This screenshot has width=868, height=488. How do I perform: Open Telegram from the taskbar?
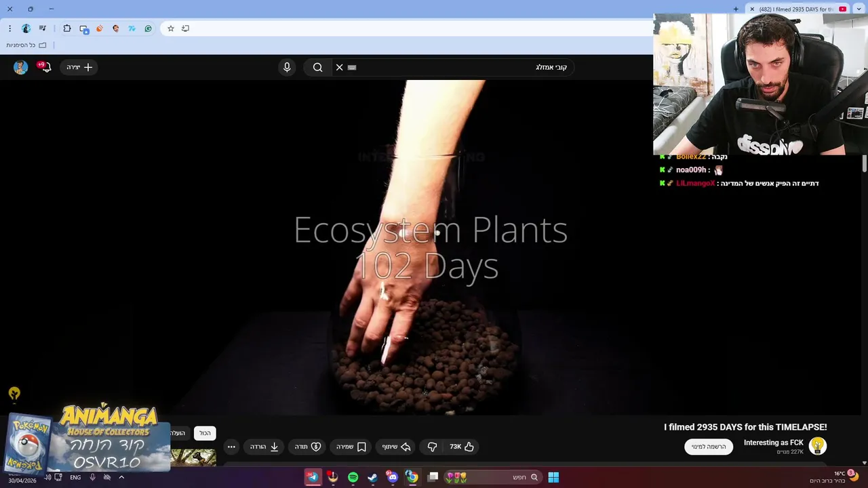(313, 477)
